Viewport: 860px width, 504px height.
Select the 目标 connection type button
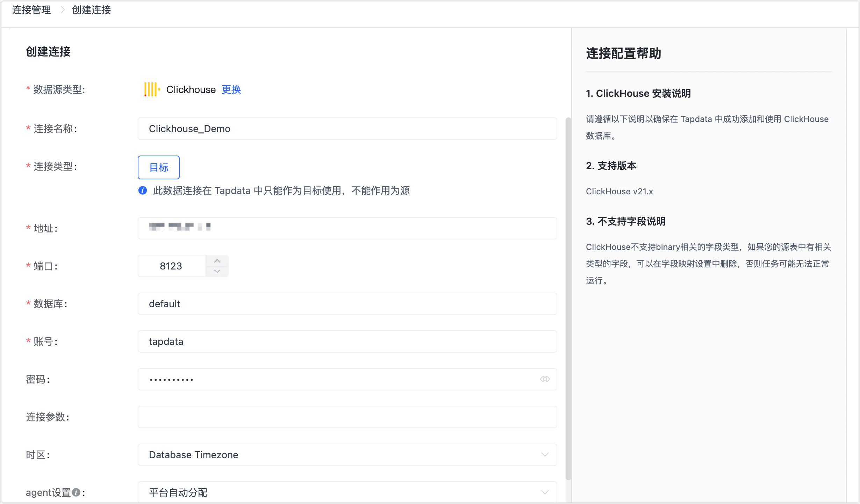click(x=159, y=167)
